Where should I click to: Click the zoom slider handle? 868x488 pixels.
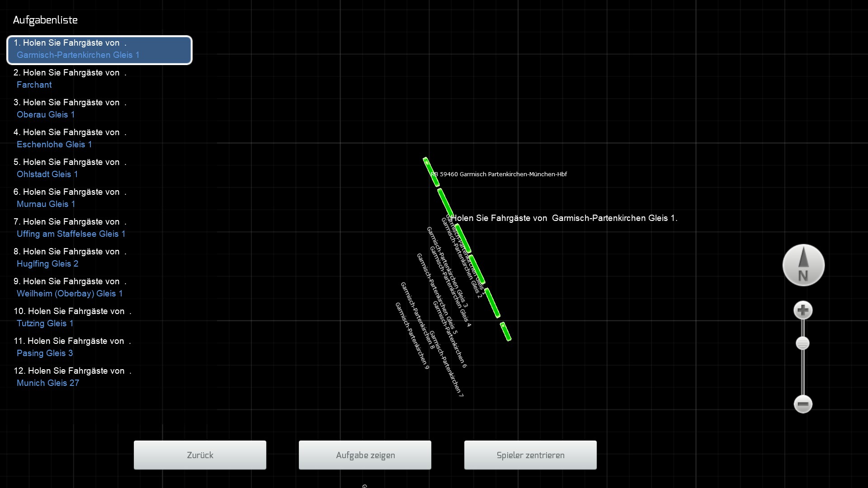click(802, 343)
